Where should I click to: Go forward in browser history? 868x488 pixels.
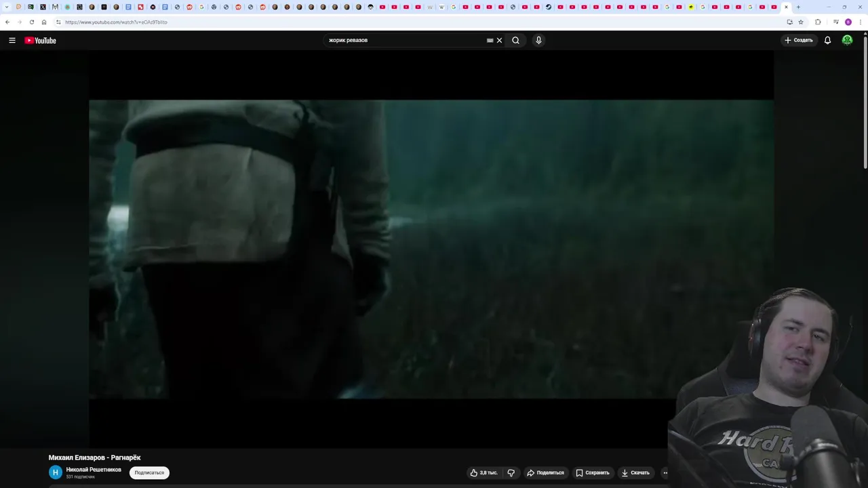tap(19, 22)
